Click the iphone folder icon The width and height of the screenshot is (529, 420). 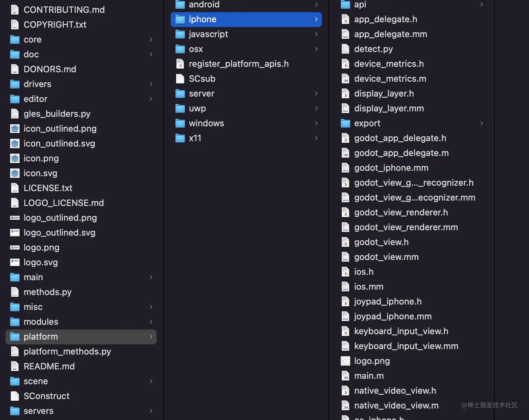pyautogui.click(x=180, y=19)
